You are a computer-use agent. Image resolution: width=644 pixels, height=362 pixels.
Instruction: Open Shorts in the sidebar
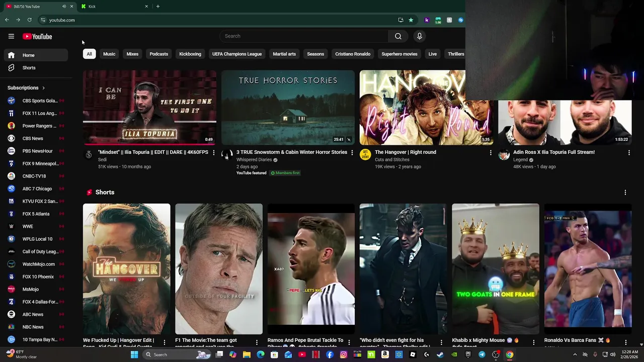35,68
